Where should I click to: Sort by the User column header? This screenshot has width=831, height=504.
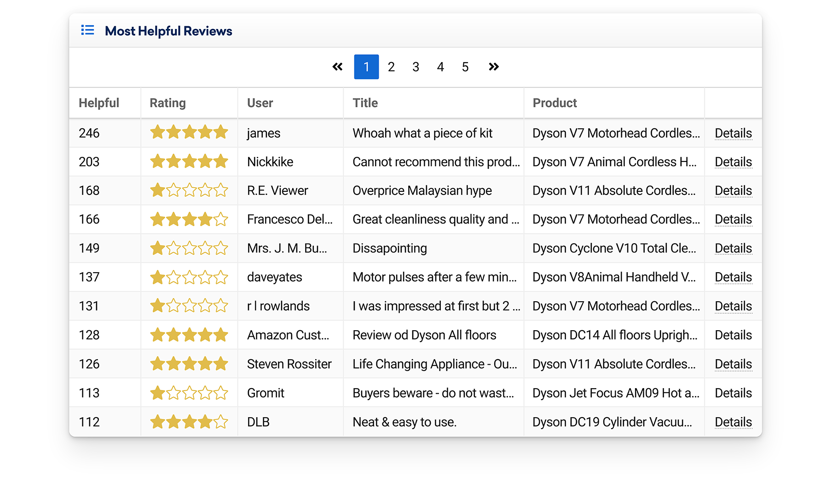click(260, 103)
